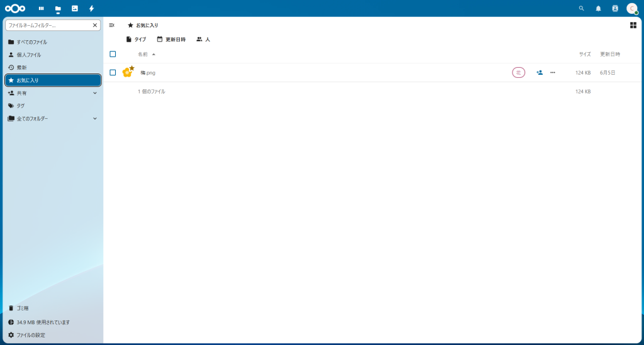Image resolution: width=644 pixels, height=345 pixels.
Task: Open the Contacts menu icon
Action: (615, 8)
